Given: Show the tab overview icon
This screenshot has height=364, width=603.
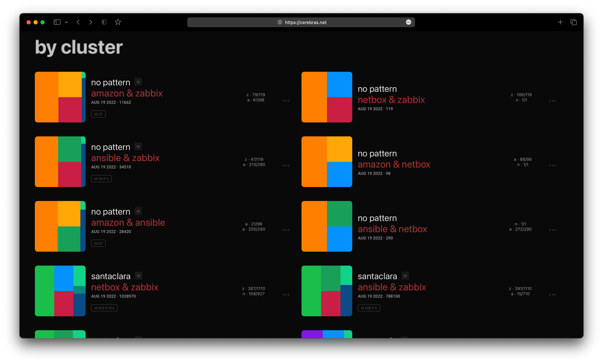Looking at the screenshot, I should (x=573, y=22).
